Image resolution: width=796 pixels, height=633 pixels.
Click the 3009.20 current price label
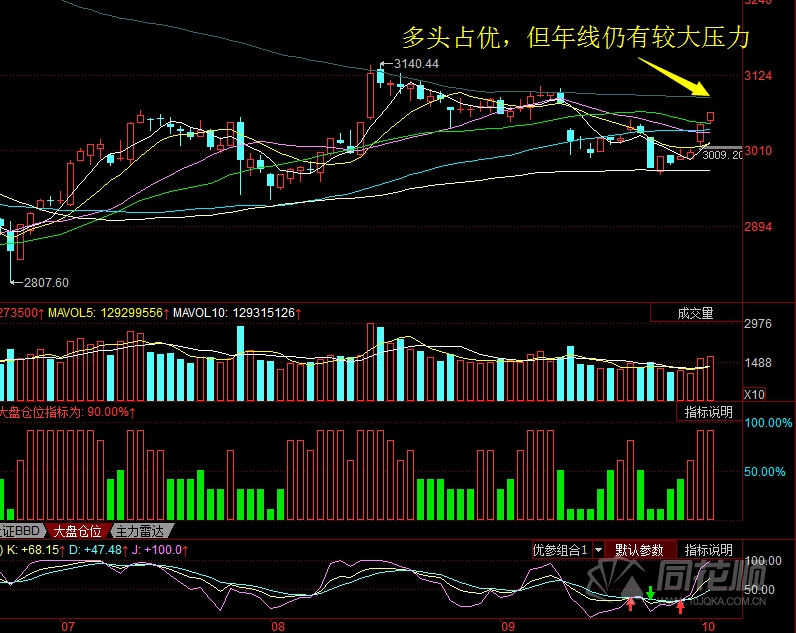722,155
